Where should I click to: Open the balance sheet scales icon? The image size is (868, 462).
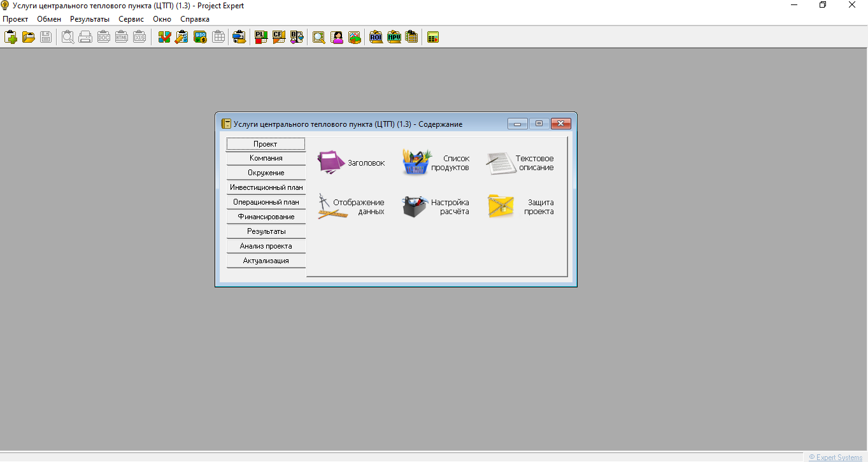click(297, 37)
